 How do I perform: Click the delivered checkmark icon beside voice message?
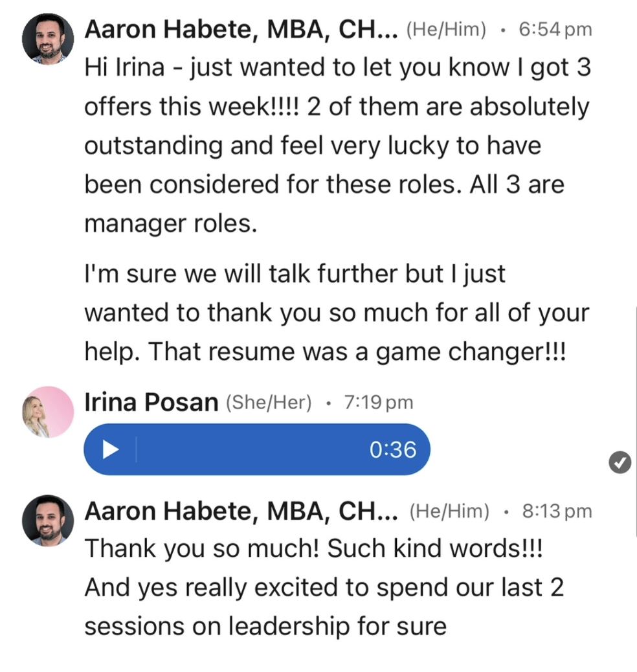click(x=620, y=462)
